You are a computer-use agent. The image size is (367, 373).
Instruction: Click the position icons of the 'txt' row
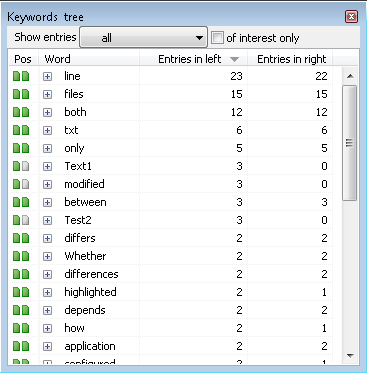click(x=21, y=130)
